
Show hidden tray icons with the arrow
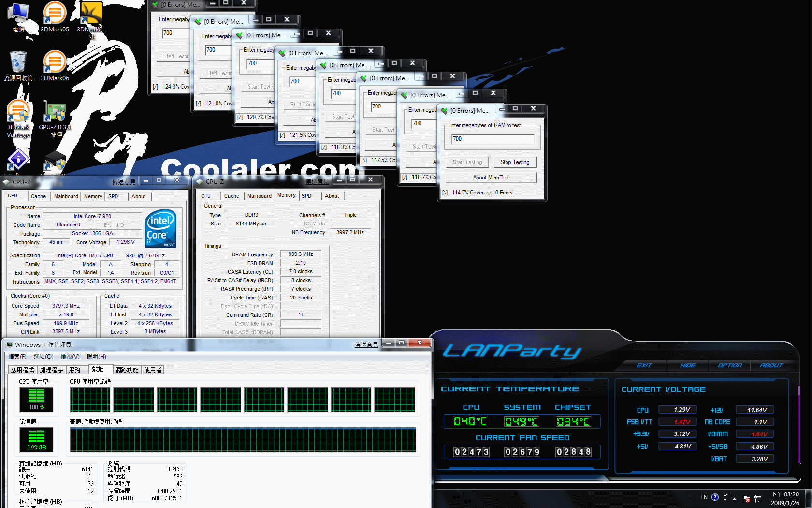[734, 498]
